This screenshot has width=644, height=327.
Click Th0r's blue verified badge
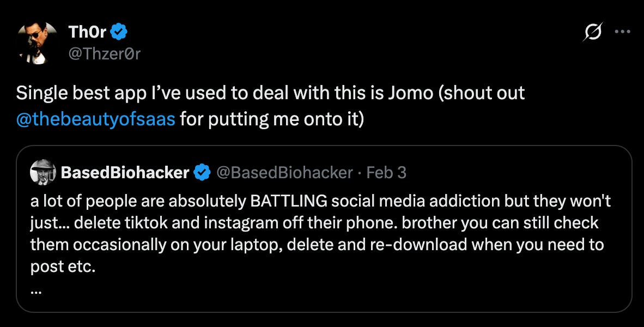[119, 32]
